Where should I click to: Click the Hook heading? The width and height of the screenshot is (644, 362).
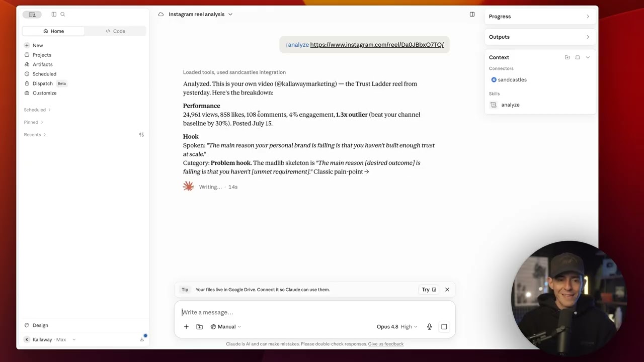pos(191,137)
